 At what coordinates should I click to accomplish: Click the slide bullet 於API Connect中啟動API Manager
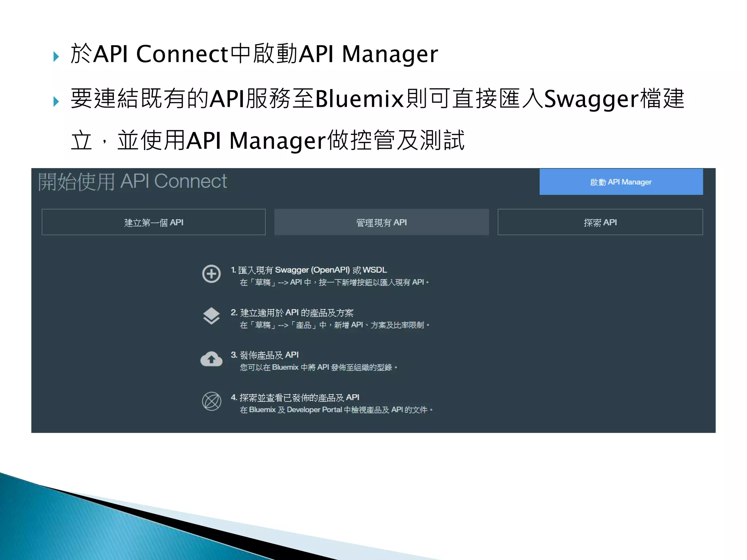(254, 54)
